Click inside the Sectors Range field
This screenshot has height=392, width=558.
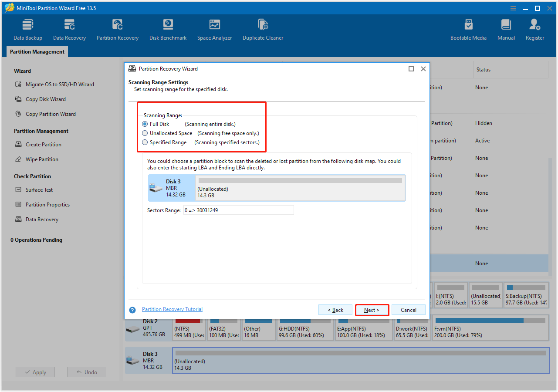(x=238, y=210)
